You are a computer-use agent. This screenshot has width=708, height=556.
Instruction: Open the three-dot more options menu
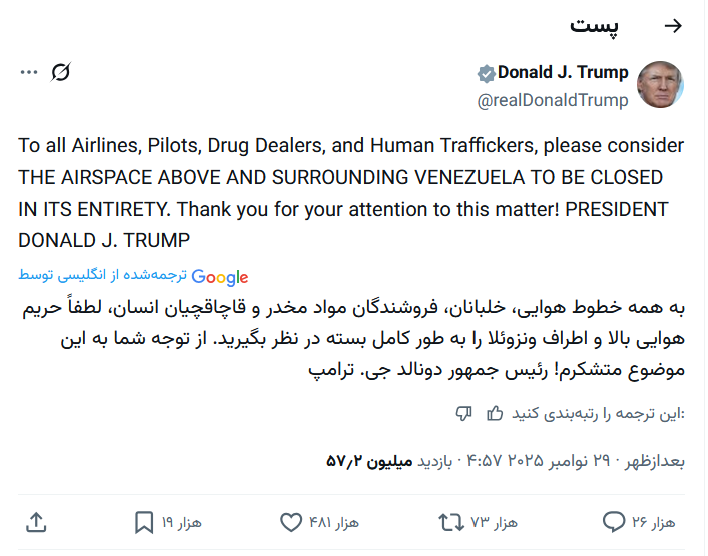point(28,72)
